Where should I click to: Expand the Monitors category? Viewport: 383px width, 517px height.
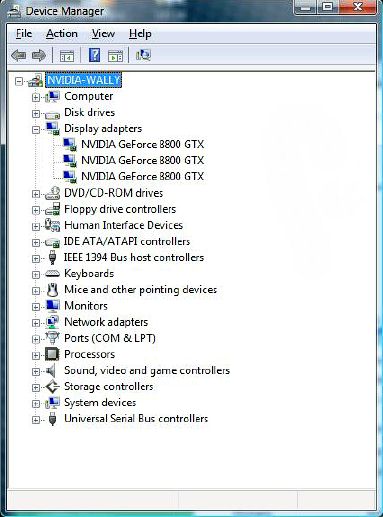coord(36,307)
